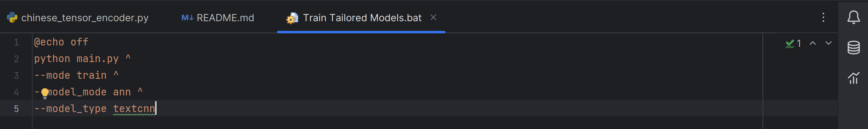Place cursor in the '@echo off' text
Viewport: 868px width, 129px height.
(61, 42)
